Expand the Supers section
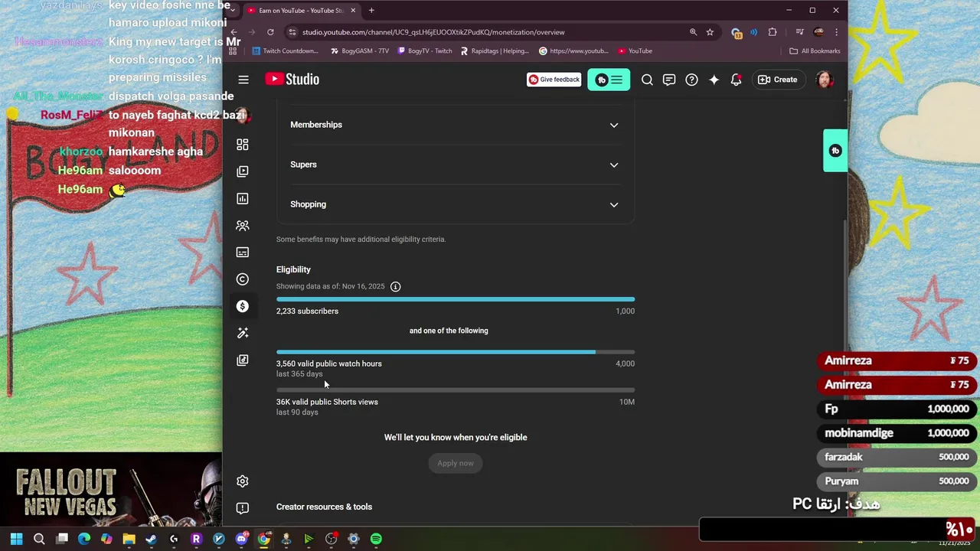Image resolution: width=980 pixels, height=551 pixels. click(x=455, y=165)
